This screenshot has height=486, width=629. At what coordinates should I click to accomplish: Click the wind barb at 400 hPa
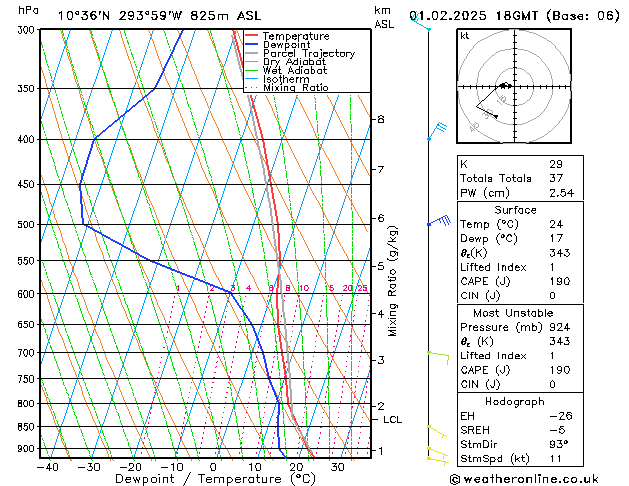437,132
